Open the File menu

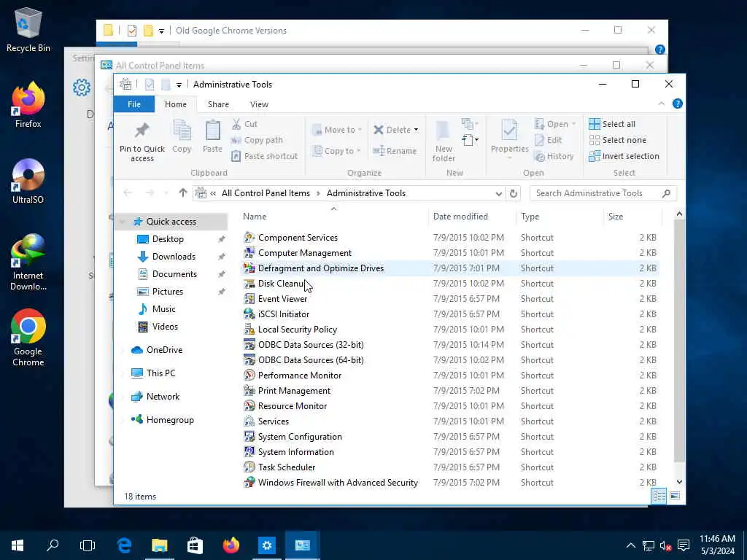134,104
